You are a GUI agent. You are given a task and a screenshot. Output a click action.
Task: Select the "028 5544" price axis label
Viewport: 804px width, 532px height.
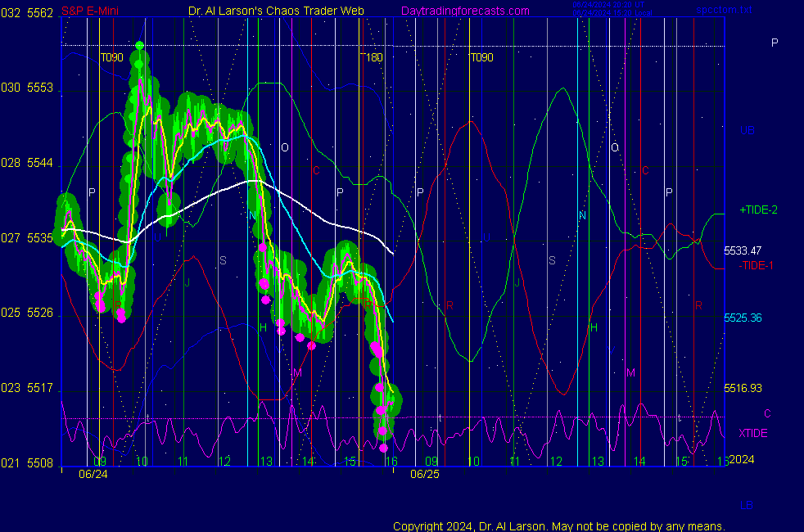[27, 163]
